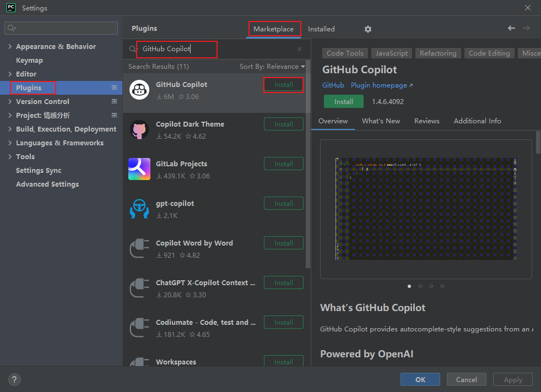Viewport: 541px width, 392px height.
Task: Expand the Version Control node
Action: tap(10, 101)
